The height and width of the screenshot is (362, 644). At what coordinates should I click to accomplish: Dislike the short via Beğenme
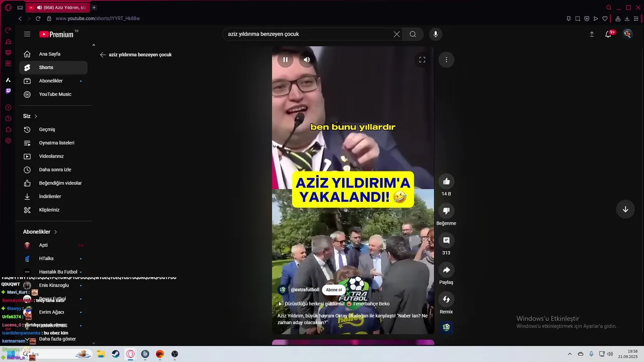[x=446, y=211]
